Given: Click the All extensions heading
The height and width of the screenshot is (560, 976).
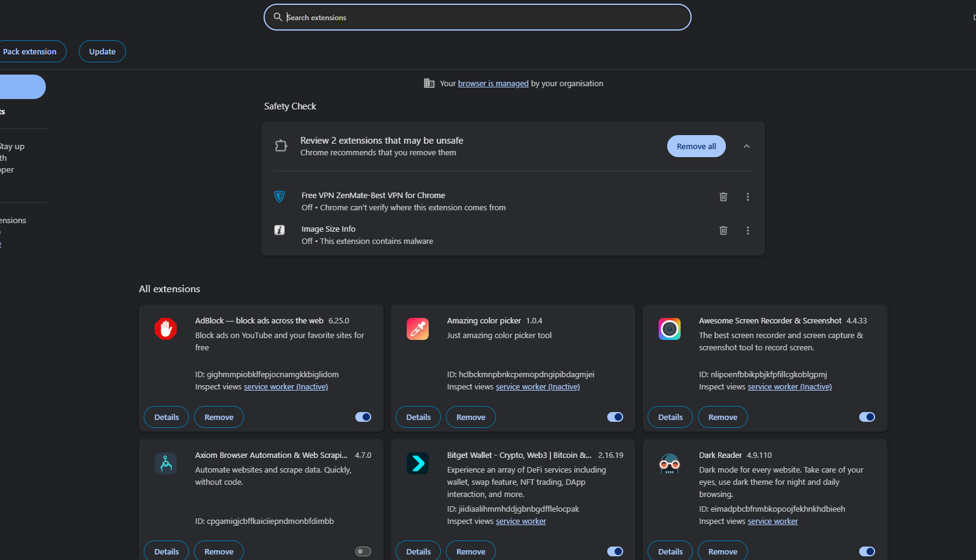Looking at the screenshot, I should point(169,289).
